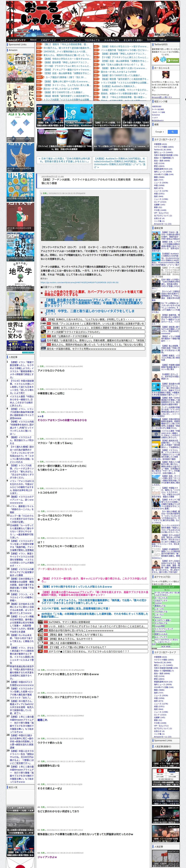Open the 日本、レアアース carousel thumbnail below headlines
This screenshot has height=868, width=186.
(x=50, y=116)
